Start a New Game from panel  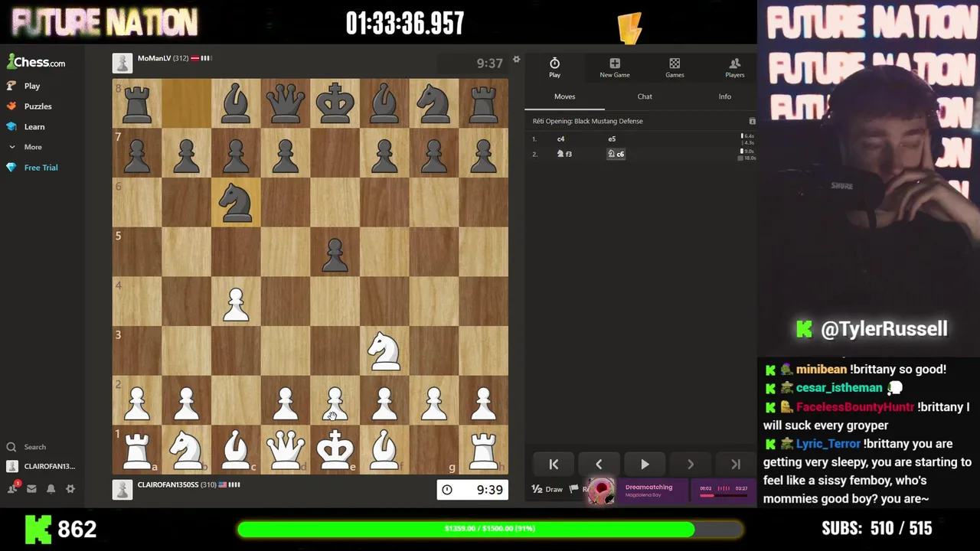[x=615, y=67]
